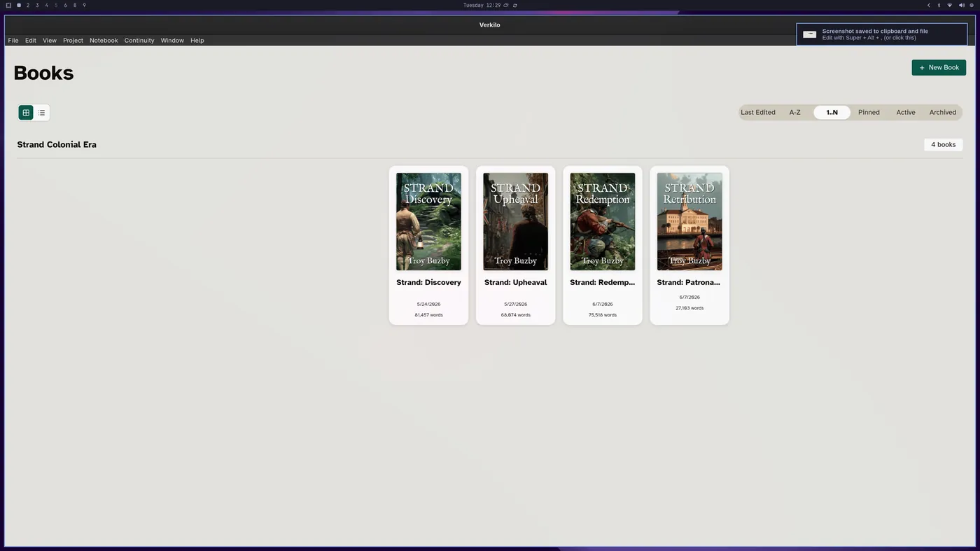Open the Strand: Upheaval book card
This screenshot has height=551, width=980.
pos(516,245)
